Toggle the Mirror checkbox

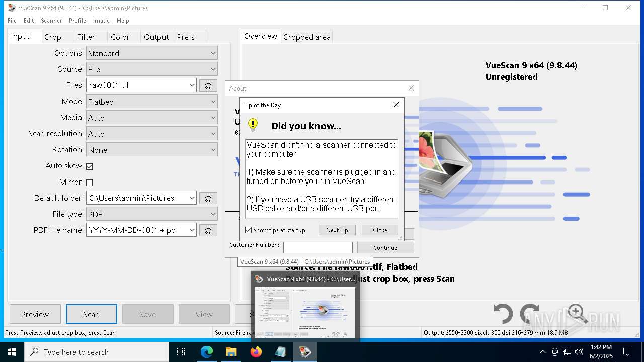[90, 183]
